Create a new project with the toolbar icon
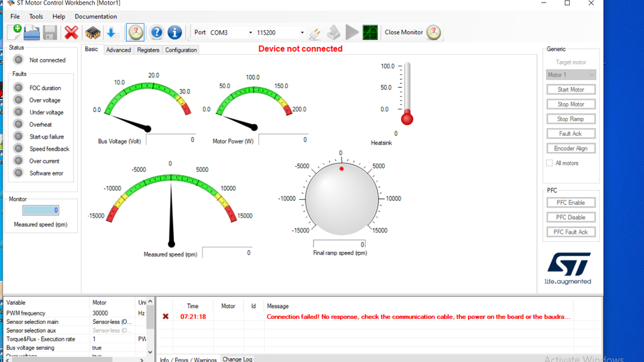This screenshot has width=644, height=362. [15, 32]
